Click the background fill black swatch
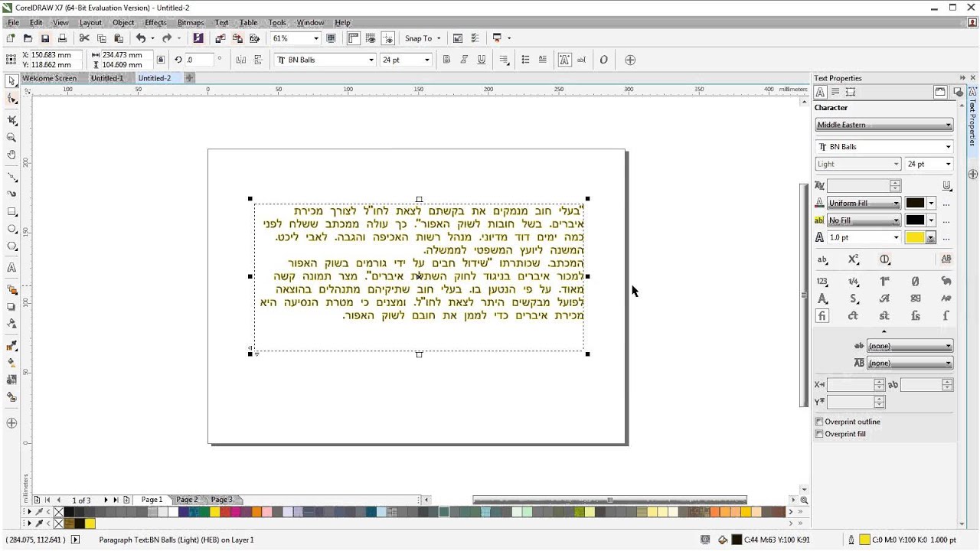This screenshot has height=551, width=980. (x=915, y=220)
